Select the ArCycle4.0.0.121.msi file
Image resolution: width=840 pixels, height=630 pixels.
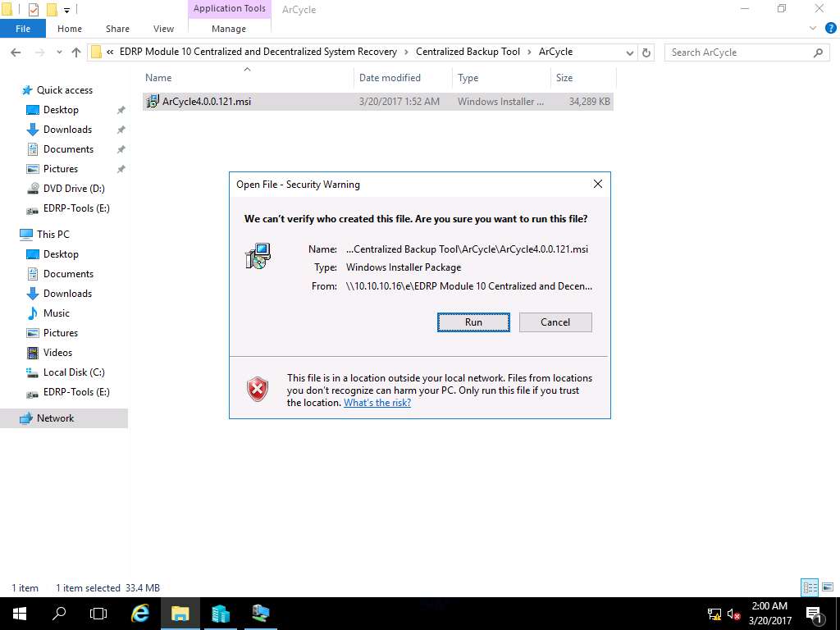pyautogui.click(x=377, y=101)
